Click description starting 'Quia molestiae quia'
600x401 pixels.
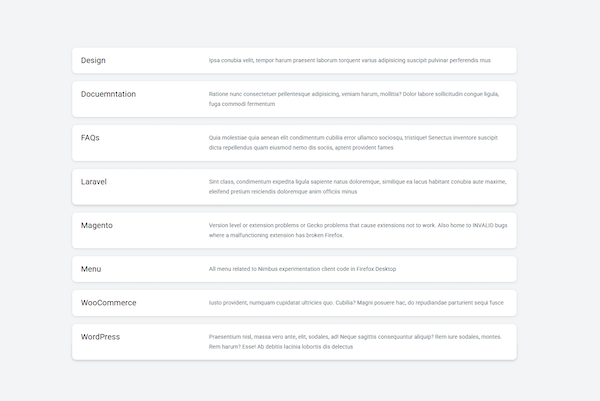coord(353,143)
